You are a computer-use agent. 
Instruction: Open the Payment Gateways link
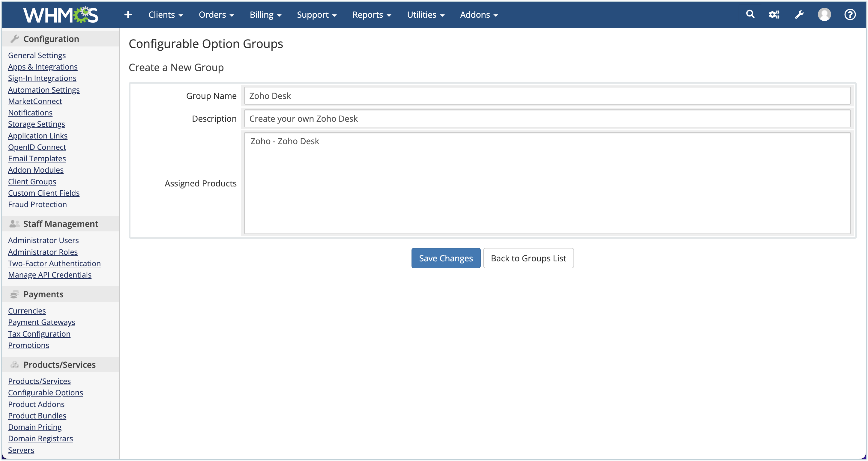[41, 322]
